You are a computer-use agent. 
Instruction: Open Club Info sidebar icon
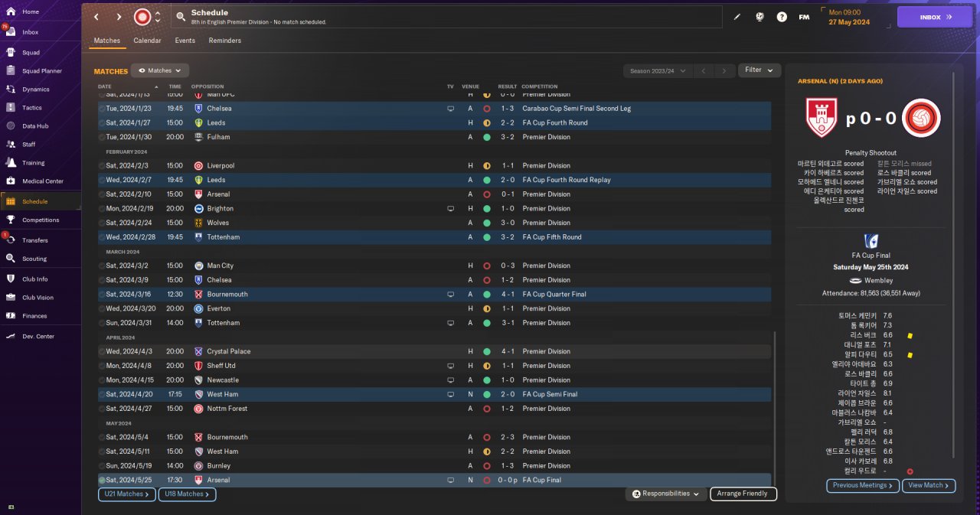coord(11,279)
